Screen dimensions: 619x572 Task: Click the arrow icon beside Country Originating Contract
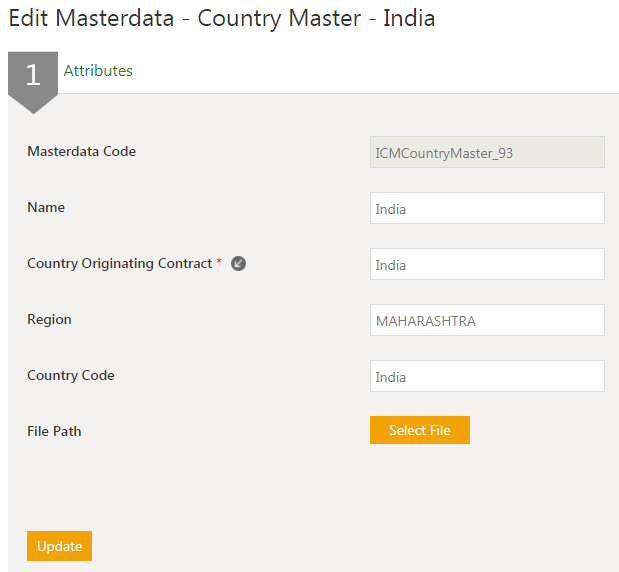tap(238, 264)
